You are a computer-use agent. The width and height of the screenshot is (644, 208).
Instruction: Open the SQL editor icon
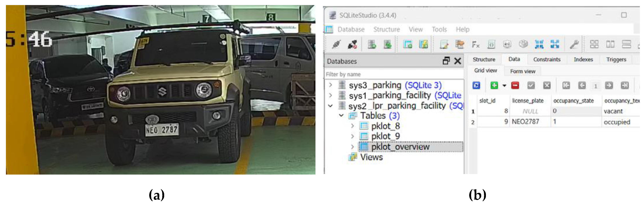pos(444,44)
